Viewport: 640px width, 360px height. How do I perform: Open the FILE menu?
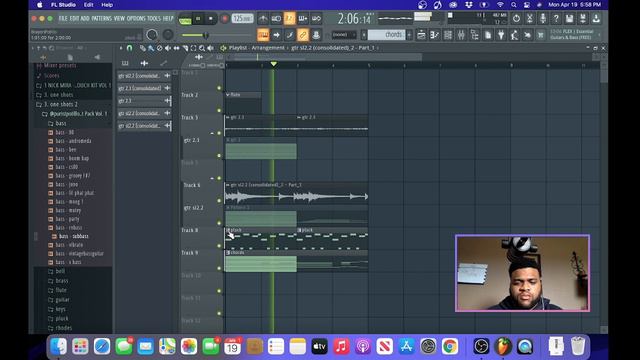[x=63, y=18]
